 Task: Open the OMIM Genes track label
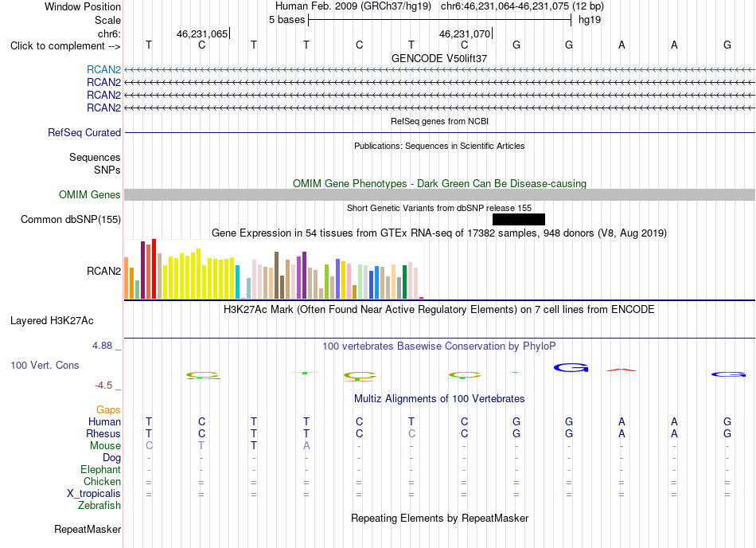click(x=89, y=194)
